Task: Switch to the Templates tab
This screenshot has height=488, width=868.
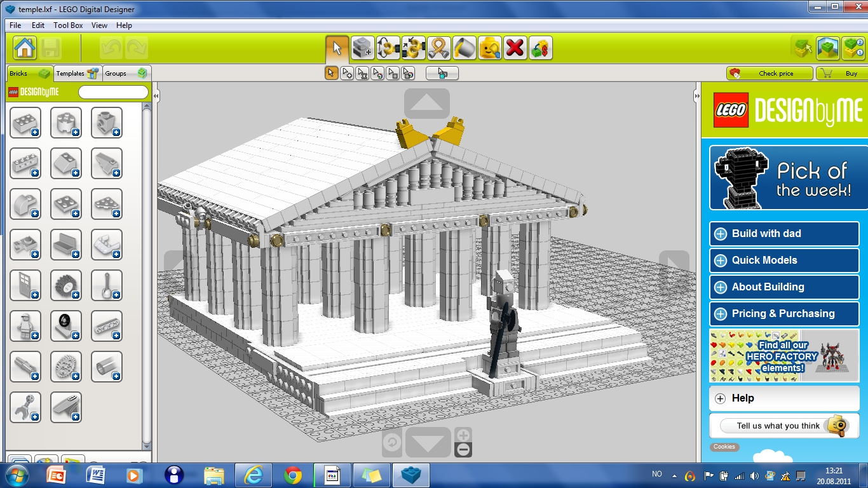Action: (78, 73)
